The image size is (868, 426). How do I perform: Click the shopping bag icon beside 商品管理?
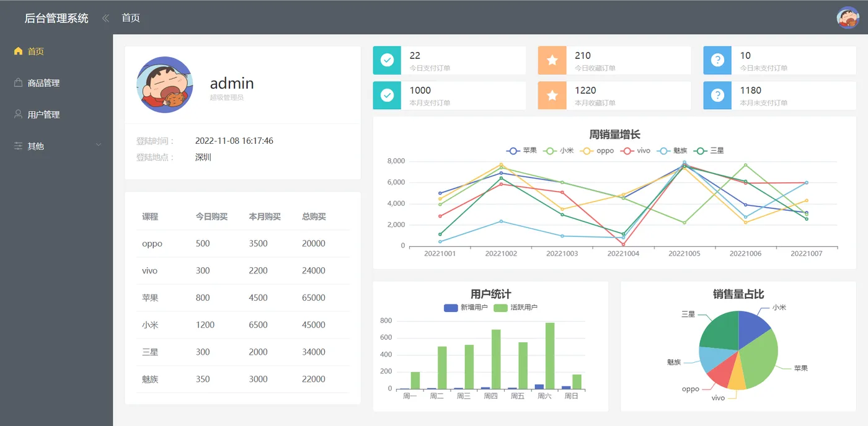tap(18, 82)
